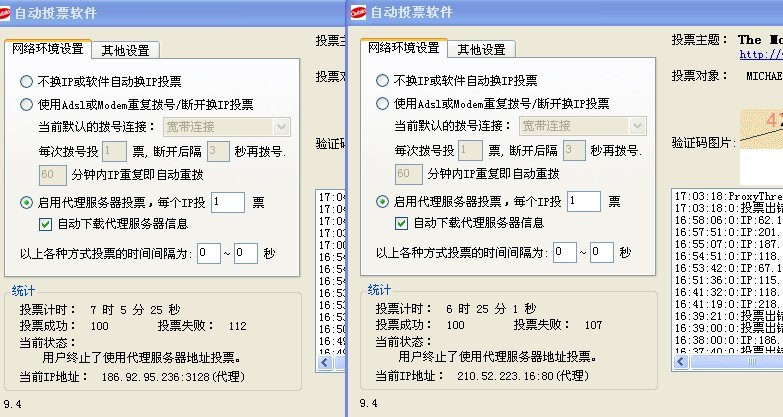The image size is (783, 417).
Task: Click the app icon in right window title bar
Action: click(361, 14)
